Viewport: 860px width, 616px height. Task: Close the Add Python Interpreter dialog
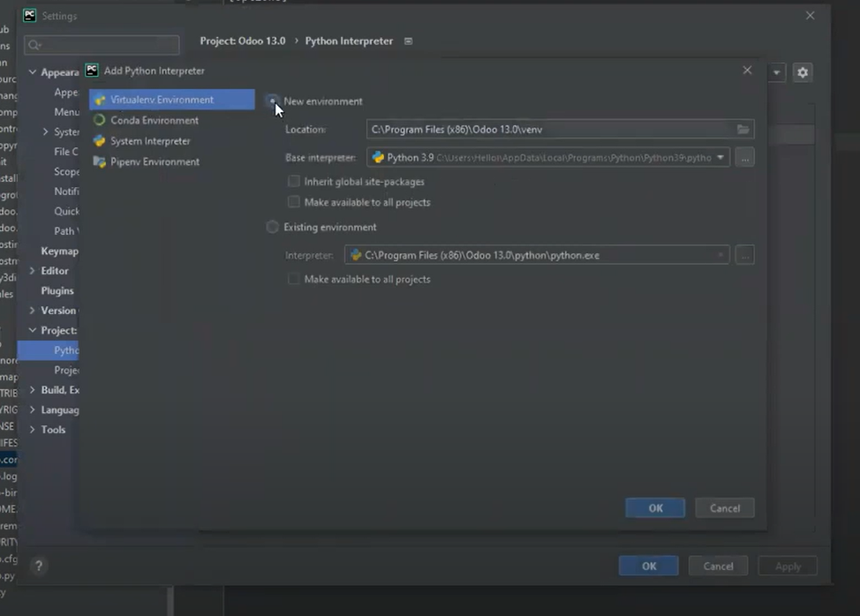pyautogui.click(x=747, y=70)
